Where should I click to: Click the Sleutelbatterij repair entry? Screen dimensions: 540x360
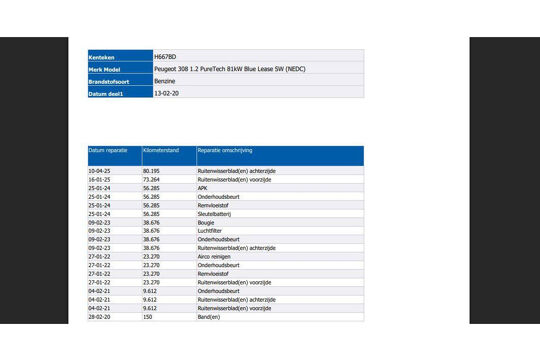pos(214,214)
